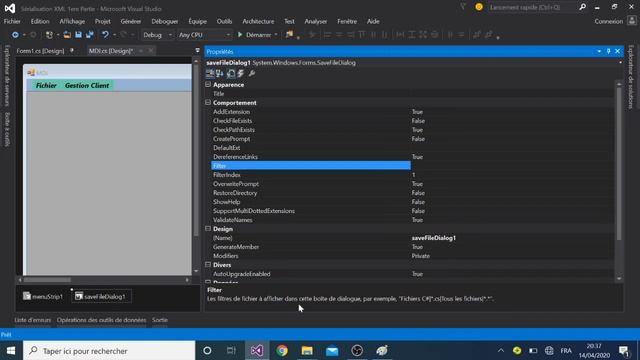Pin the Propriétés panel

pos(608,51)
